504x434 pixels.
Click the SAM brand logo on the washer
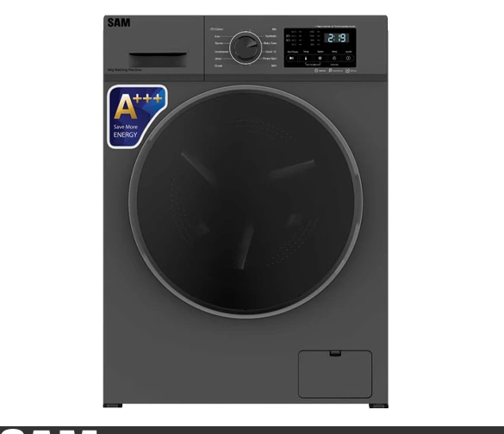[x=119, y=22]
